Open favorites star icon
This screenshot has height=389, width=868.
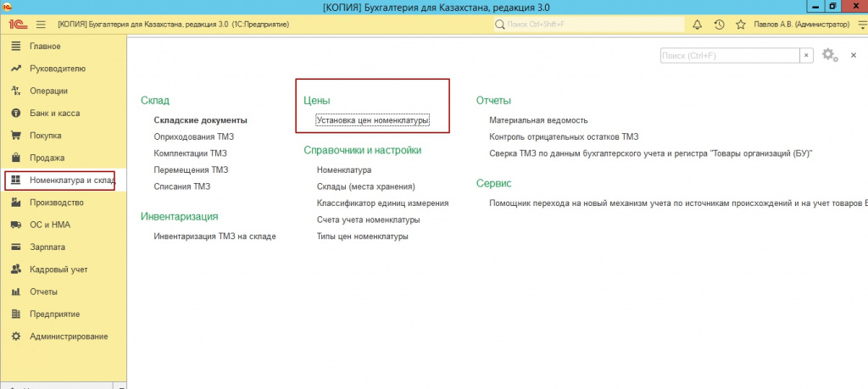(x=741, y=25)
